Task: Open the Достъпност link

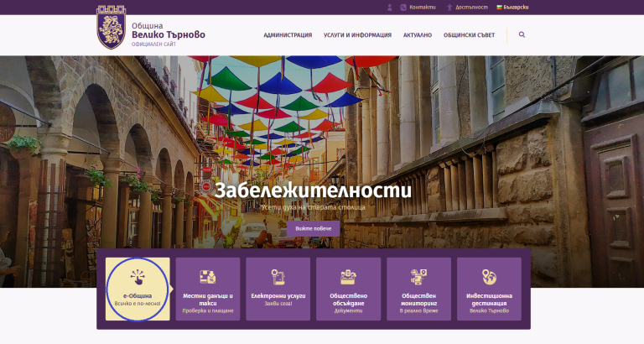Action: (471, 8)
